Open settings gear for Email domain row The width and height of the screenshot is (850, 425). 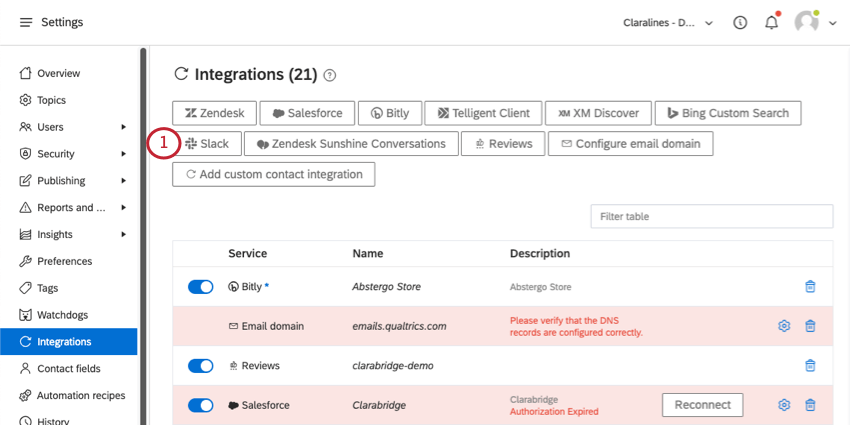(x=784, y=326)
